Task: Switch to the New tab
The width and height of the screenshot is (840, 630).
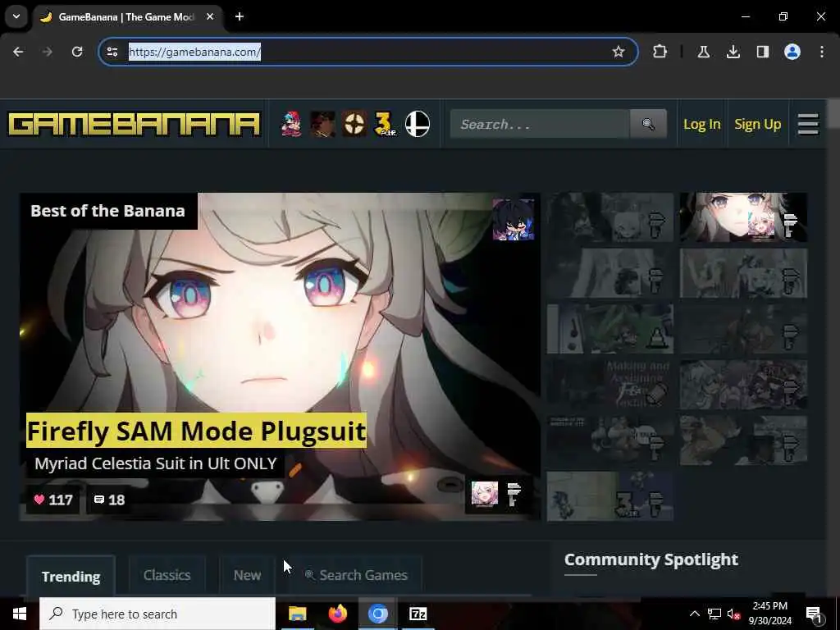Action: click(248, 575)
